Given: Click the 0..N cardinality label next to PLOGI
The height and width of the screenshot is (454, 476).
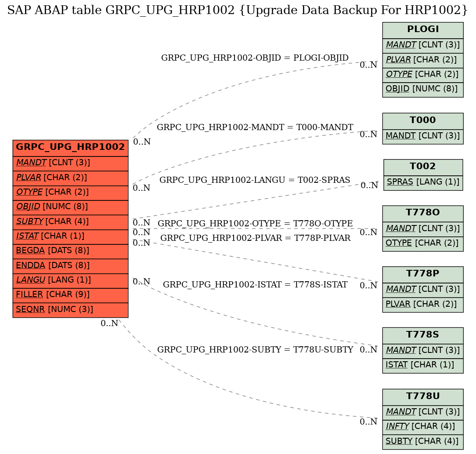Looking at the screenshot, I should (368, 65).
